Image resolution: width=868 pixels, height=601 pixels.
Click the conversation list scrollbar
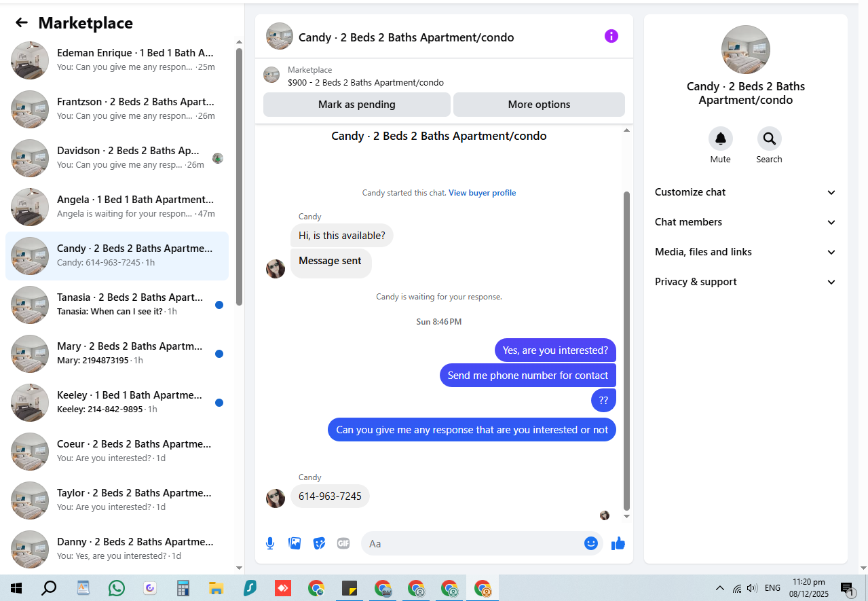tap(239, 177)
